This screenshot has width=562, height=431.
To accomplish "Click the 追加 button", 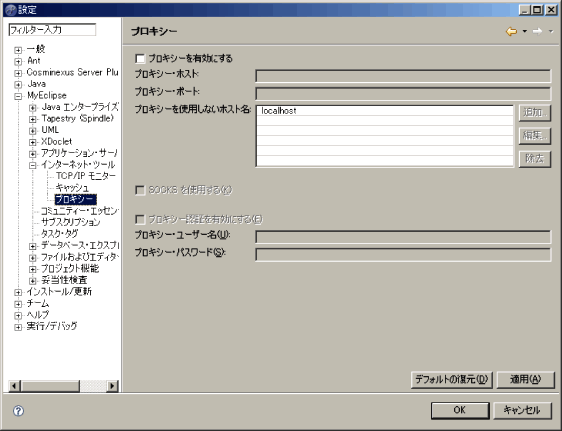I will (x=535, y=113).
